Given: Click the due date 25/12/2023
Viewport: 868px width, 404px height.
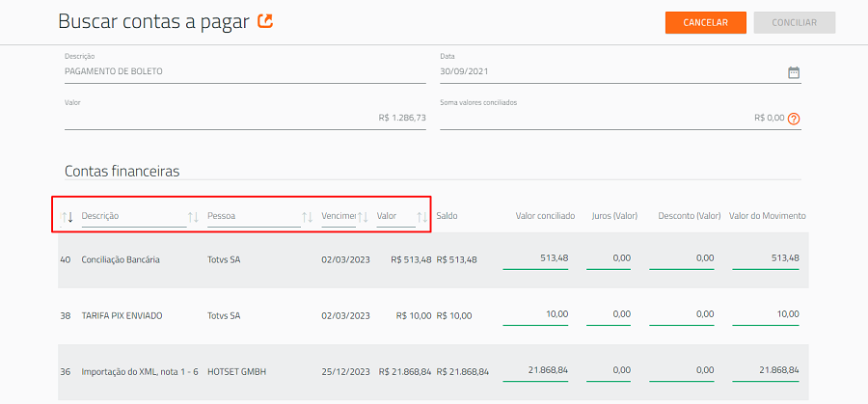Looking at the screenshot, I should click(345, 372).
